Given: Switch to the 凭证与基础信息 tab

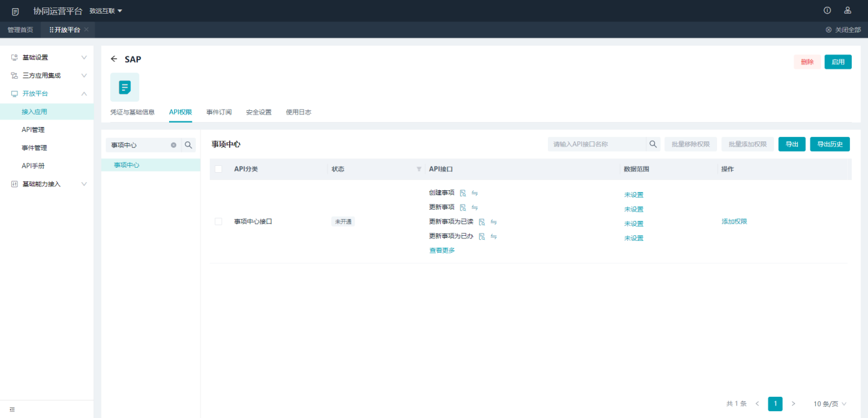Looking at the screenshot, I should [x=132, y=113].
